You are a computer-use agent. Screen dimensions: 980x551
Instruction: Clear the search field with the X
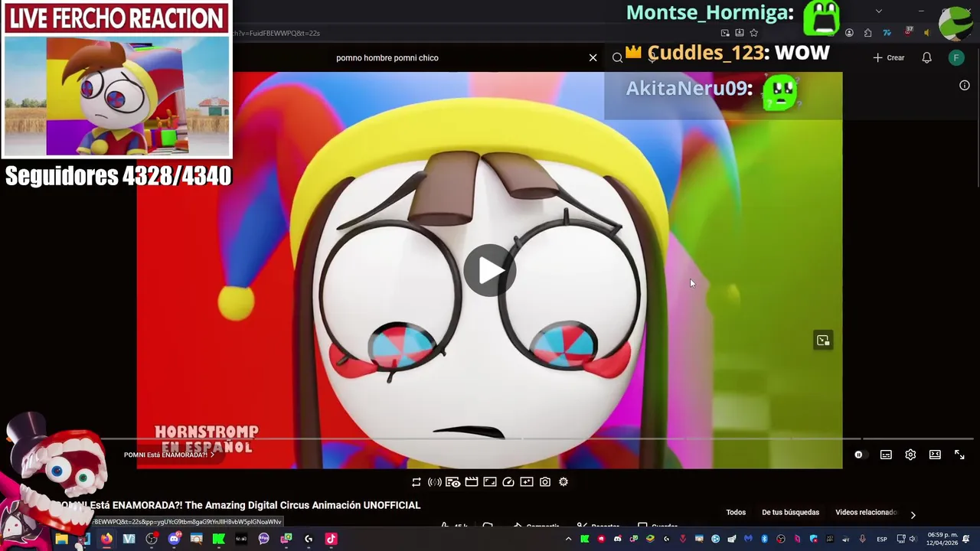[x=593, y=57]
